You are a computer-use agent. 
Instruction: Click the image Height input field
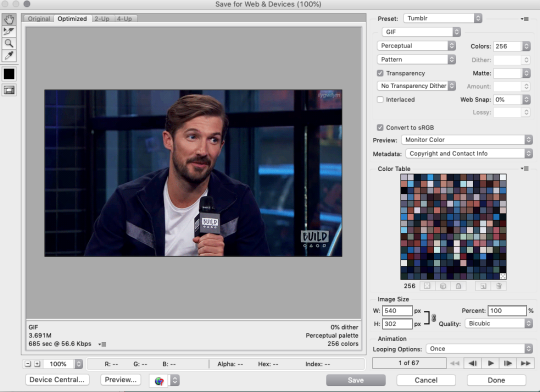[397, 324]
